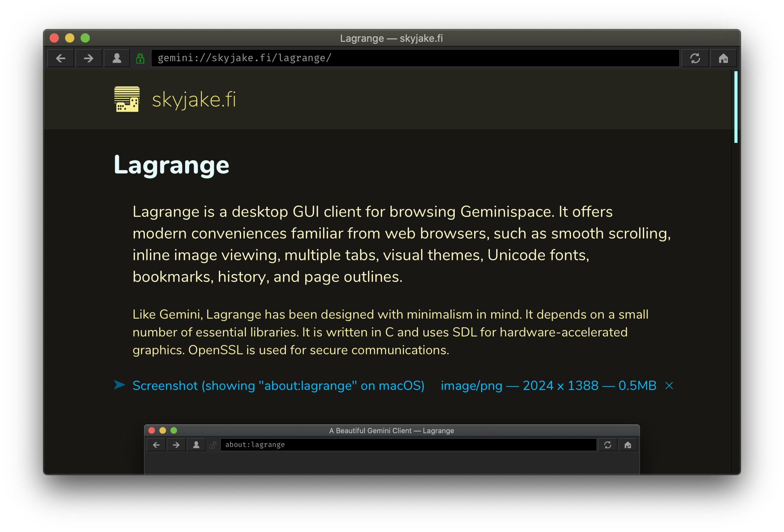Click the cyan vertical scrollbar thumb
784x532 pixels.
[x=736, y=107]
